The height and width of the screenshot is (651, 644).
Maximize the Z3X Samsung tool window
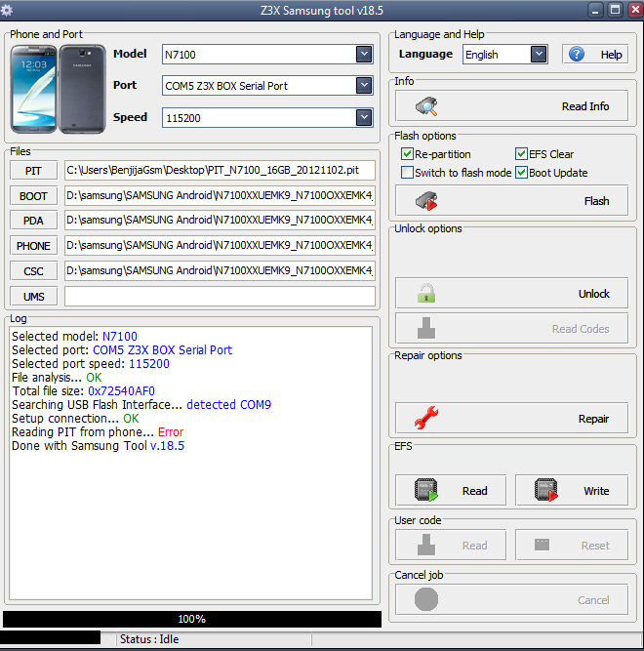[x=615, y=10]
